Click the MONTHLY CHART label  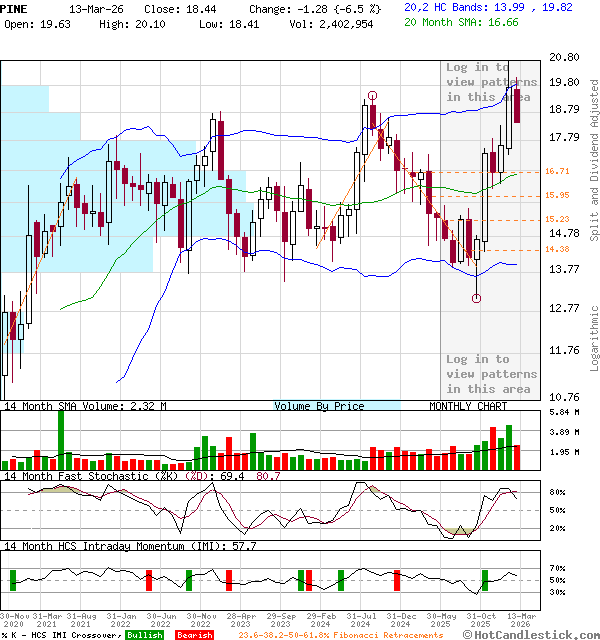click(468, 406)
